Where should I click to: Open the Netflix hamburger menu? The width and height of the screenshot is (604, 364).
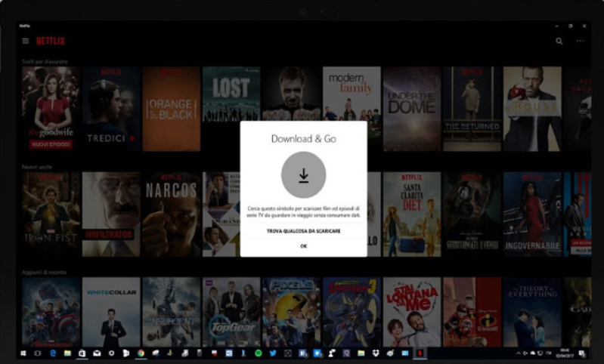point(26,41)
